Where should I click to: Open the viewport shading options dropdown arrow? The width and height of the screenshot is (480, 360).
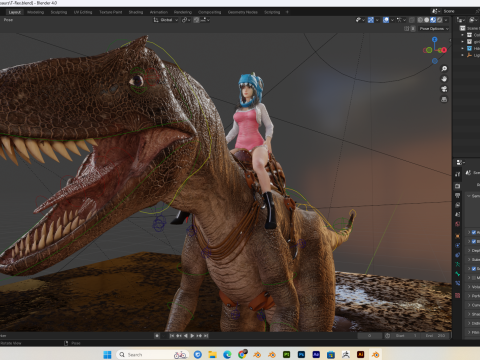click(x=446, y=20)
